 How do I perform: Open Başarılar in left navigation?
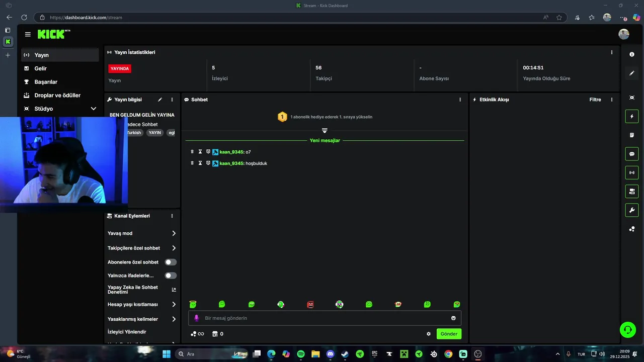tap(60, 81)
